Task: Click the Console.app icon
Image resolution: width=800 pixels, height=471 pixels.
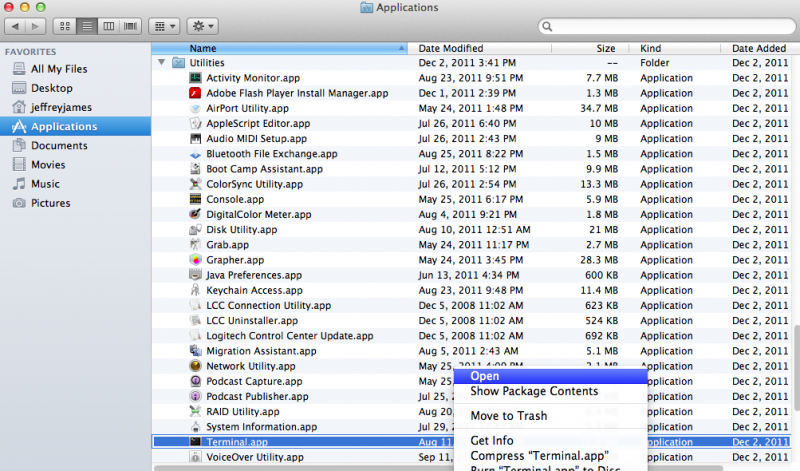Action: point(196,199)
